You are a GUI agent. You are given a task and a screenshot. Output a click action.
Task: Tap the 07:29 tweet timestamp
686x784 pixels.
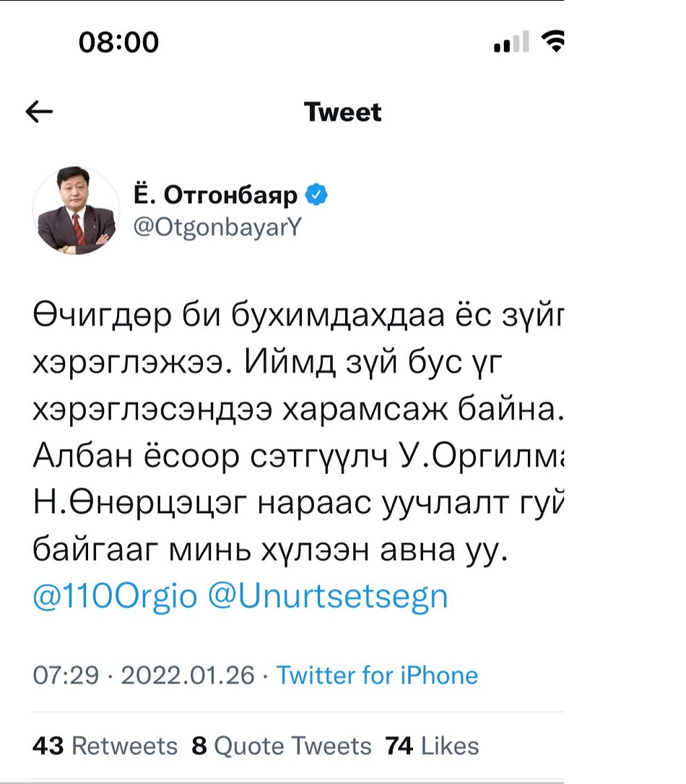pos(66,676)
